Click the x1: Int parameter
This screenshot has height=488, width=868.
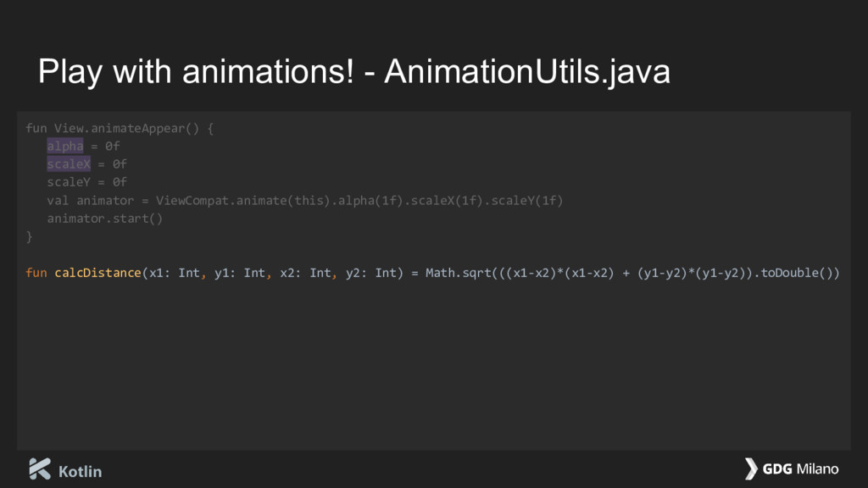point(174,273)
